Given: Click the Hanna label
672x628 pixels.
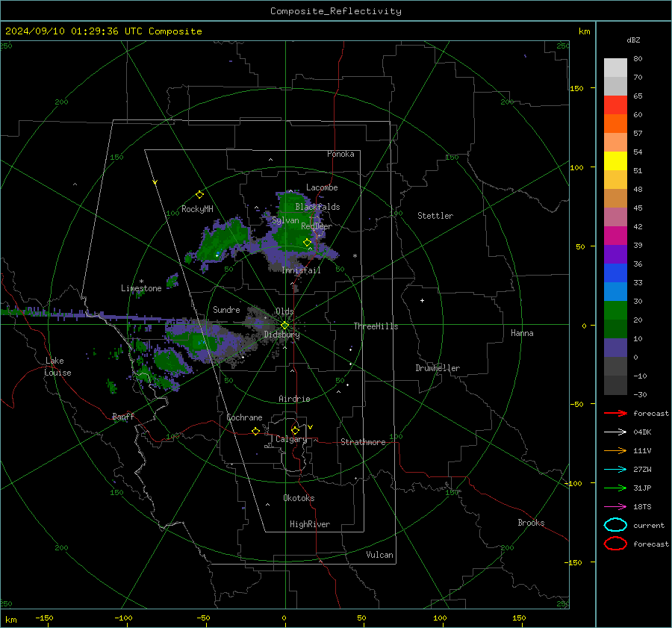Looking at the screenshot, I should pos(522,333).
